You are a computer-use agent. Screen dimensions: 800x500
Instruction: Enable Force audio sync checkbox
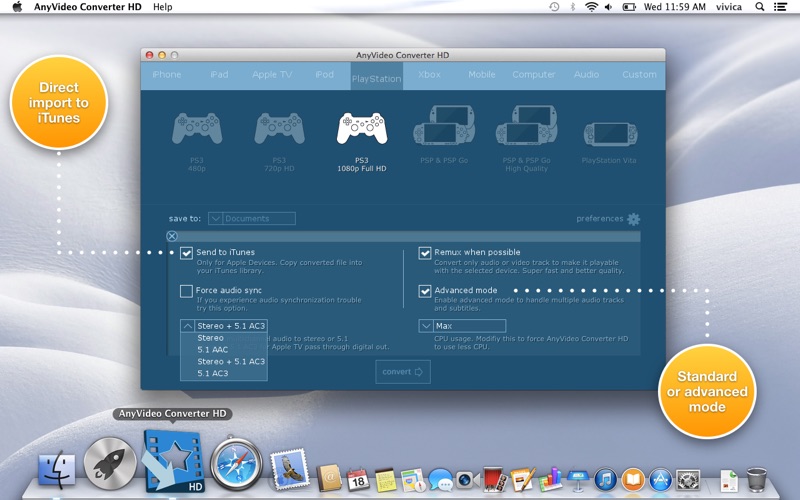[x=186, y=291]
